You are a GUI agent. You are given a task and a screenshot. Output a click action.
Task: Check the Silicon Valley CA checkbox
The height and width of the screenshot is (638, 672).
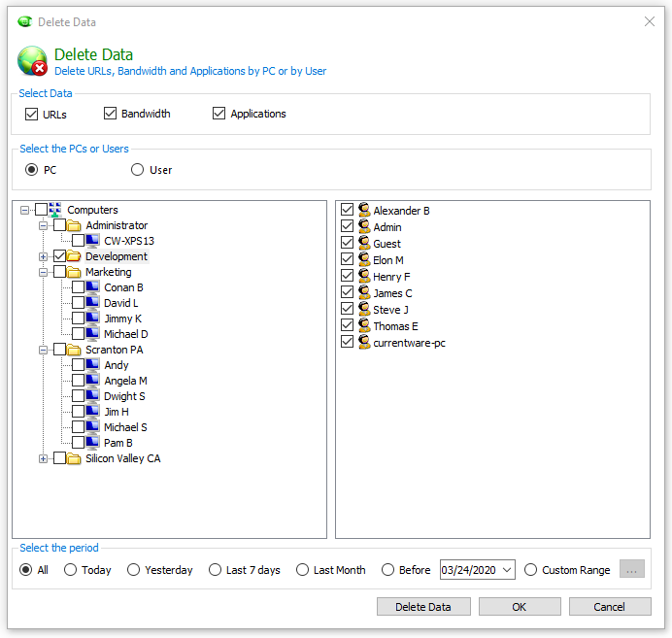59,458
